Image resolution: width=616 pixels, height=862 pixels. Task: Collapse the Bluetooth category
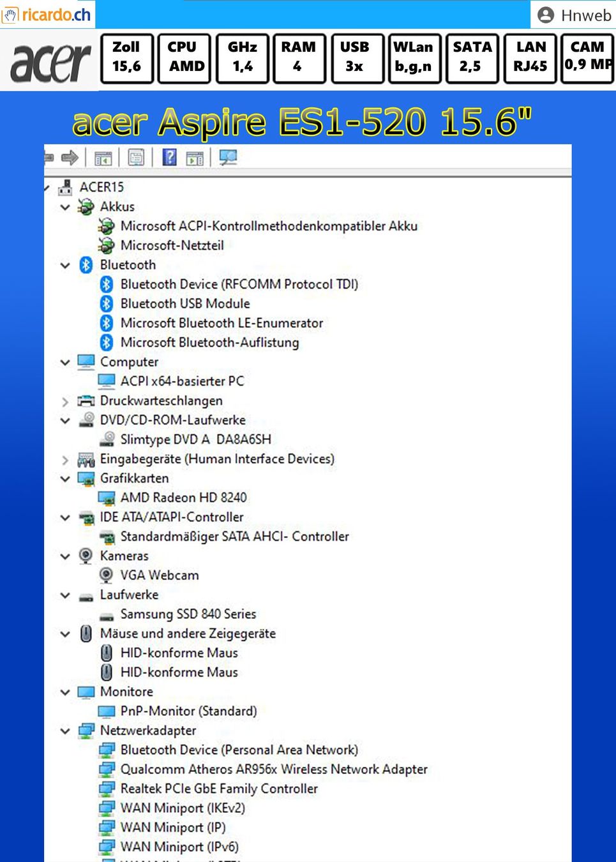coord(65,265)
